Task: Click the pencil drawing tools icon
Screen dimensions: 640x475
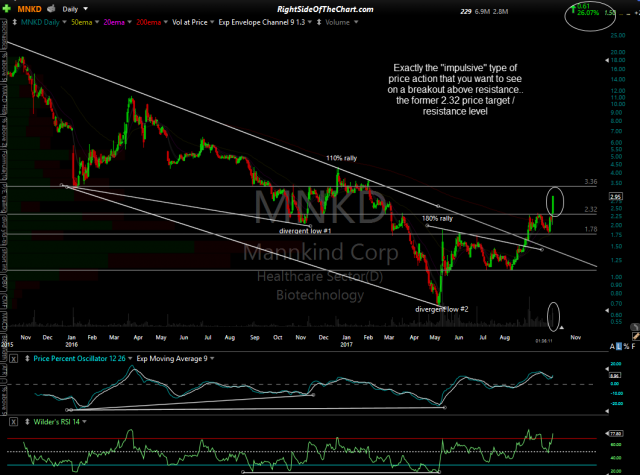Action: pyautogui.click(x=636, y=336)
